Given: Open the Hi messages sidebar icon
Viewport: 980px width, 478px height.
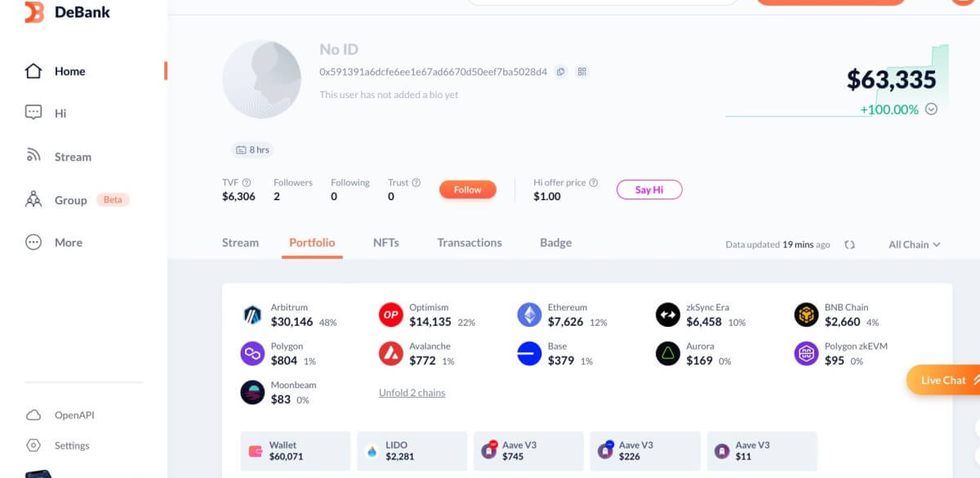Looking at the screenshot, I should 33,114.
